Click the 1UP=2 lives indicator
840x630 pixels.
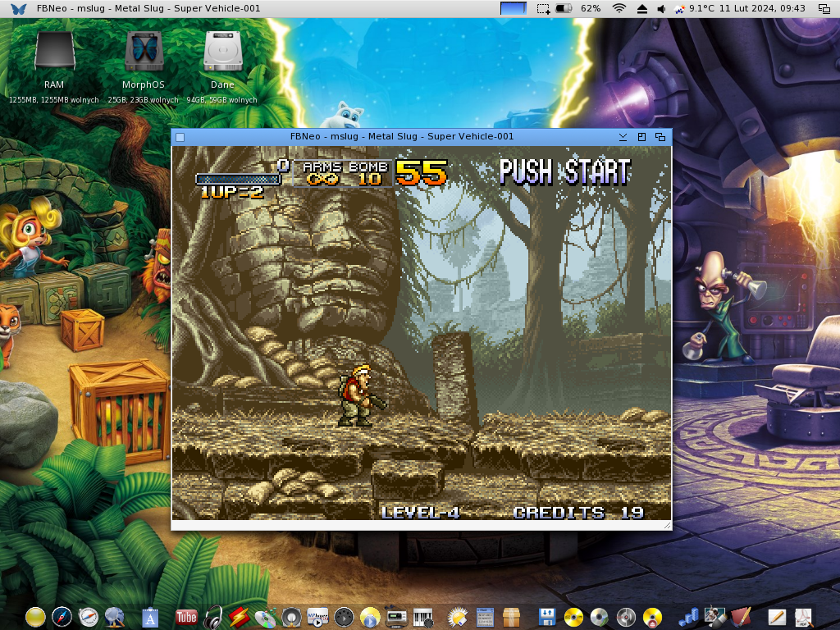point(231,192)
